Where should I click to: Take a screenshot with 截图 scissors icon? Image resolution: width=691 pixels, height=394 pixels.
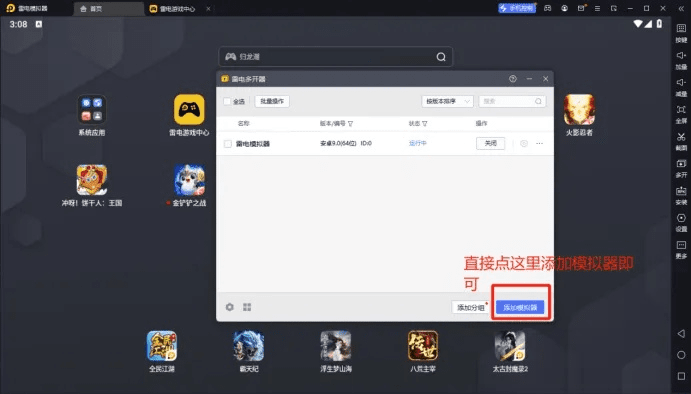(681, 137)
